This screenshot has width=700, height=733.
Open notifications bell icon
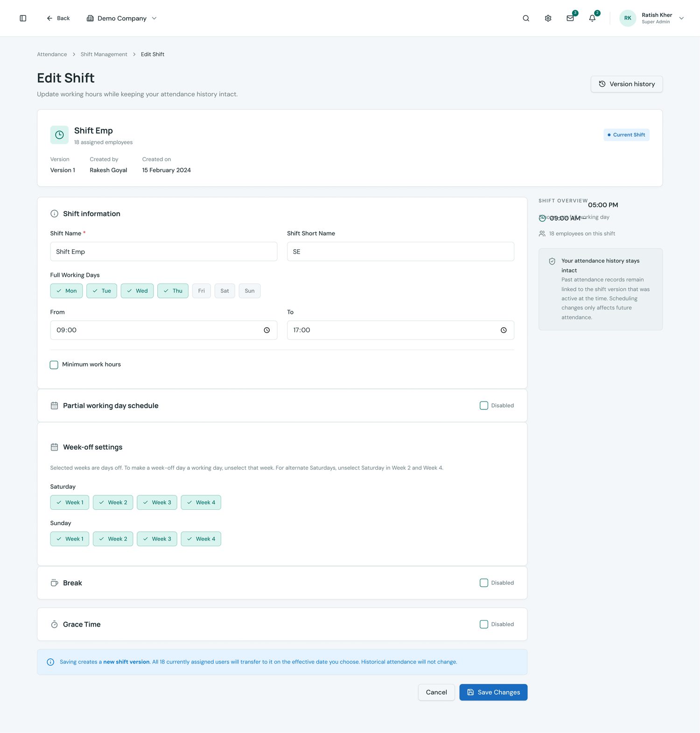(592, 18)
